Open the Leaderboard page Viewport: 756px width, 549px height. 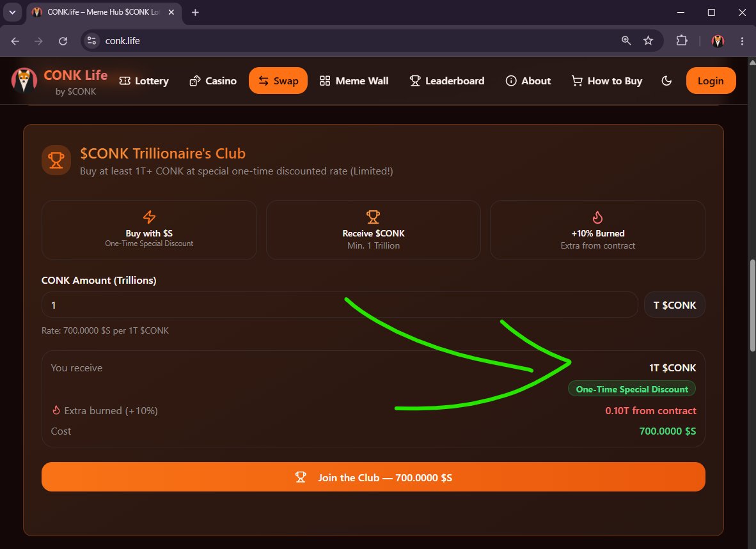click(447, 81)
